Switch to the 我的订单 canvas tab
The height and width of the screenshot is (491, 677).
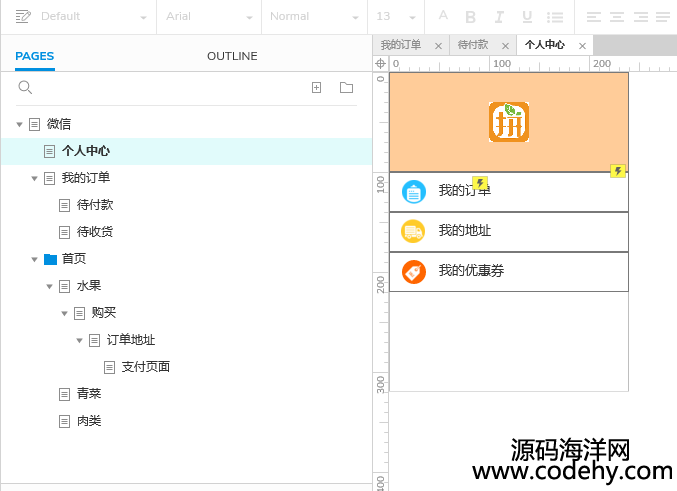401,45
